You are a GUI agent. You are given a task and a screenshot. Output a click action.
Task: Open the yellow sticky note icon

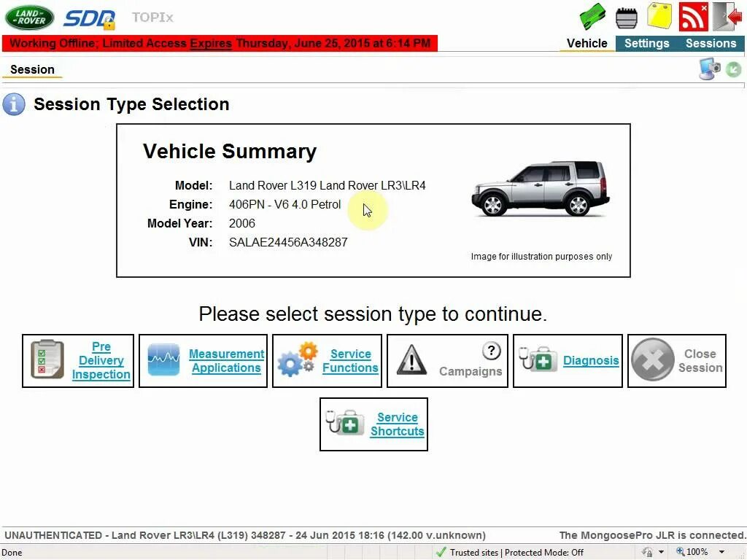(x=659, y=16)
